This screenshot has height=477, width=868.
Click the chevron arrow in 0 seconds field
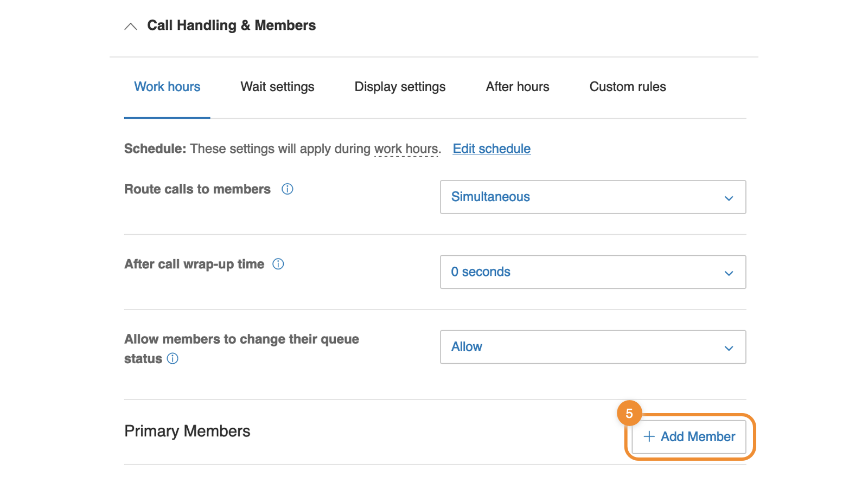729,273
